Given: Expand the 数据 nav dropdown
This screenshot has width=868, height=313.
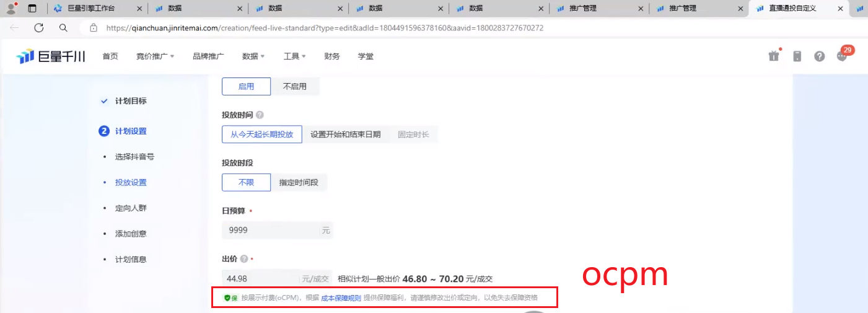Looking at the screenshot, I should point(253,56).
